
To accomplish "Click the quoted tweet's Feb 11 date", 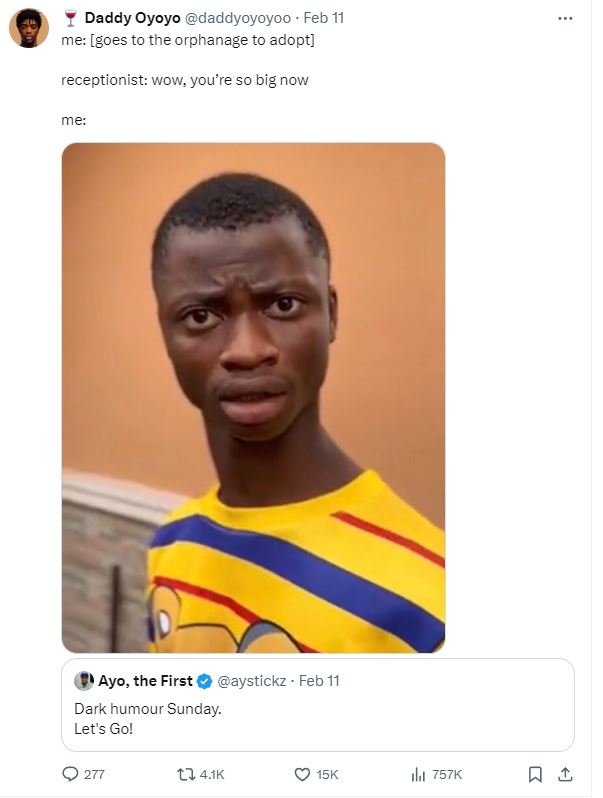I will click(320, 681).
